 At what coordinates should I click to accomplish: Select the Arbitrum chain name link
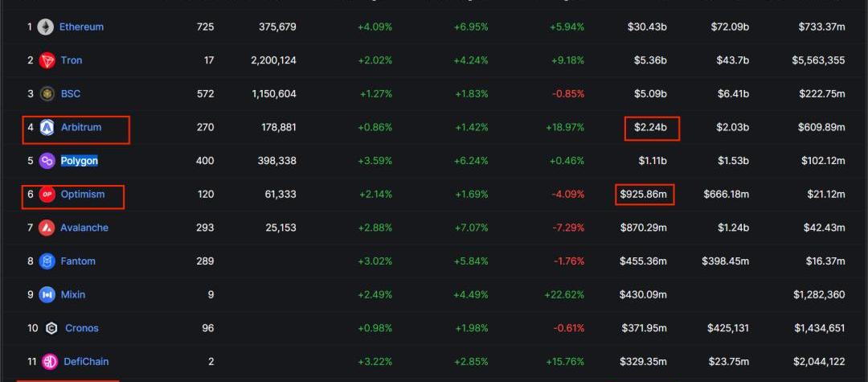click(81, 127)
